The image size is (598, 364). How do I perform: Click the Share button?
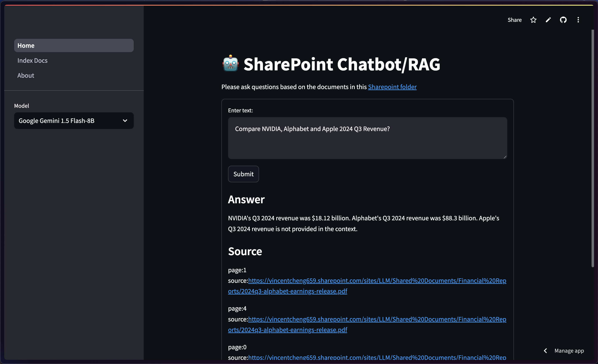(x=515, y=20)
